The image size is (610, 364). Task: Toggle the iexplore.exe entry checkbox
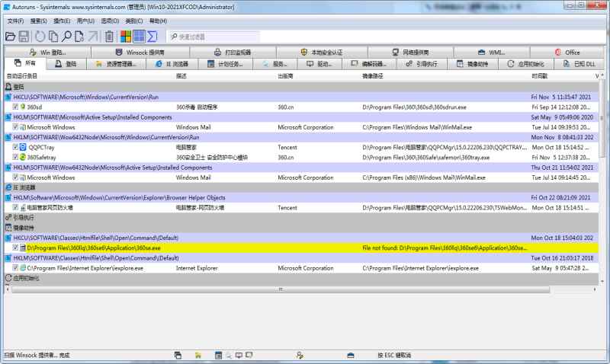pos(15,268)
